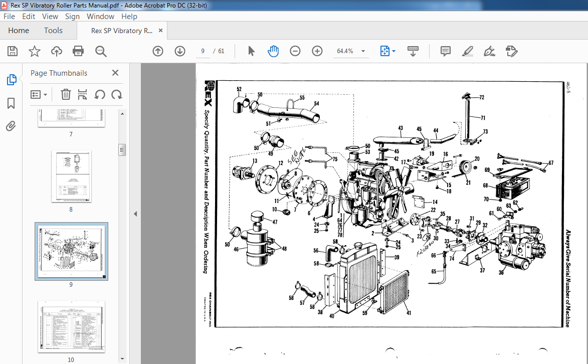The height and width of the screenshot is (364, 588).
Task: Click thumbnails scrollbar up arrow
Action: tap(122, 114)
